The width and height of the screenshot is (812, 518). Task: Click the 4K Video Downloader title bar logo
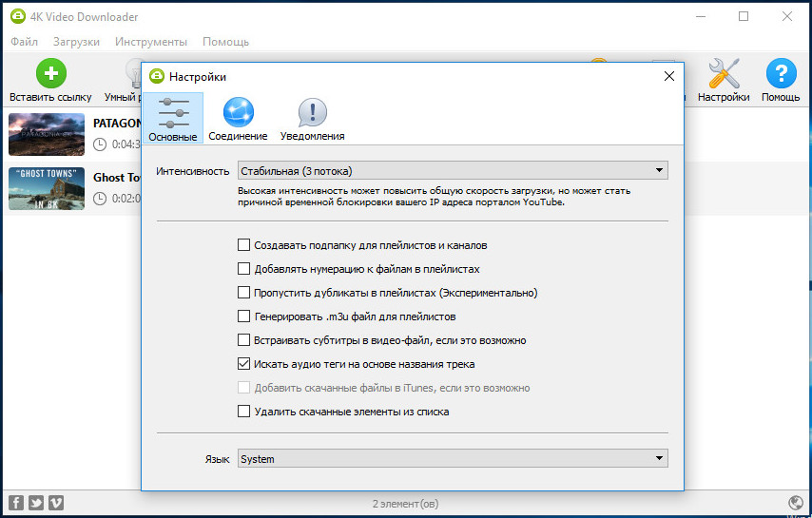[18, 16]
